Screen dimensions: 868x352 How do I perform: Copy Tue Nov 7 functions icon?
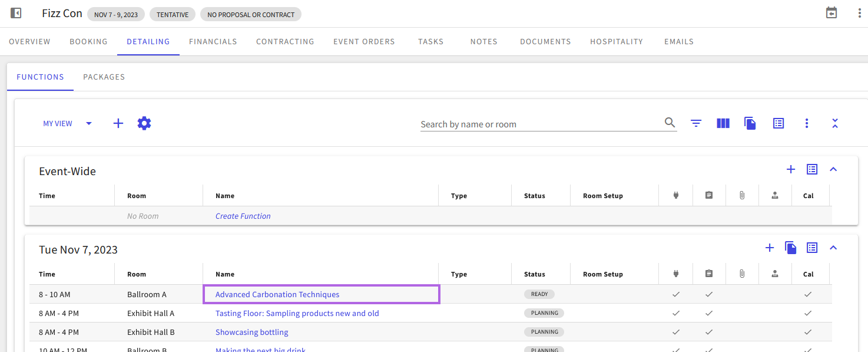[x=791, y=248]
